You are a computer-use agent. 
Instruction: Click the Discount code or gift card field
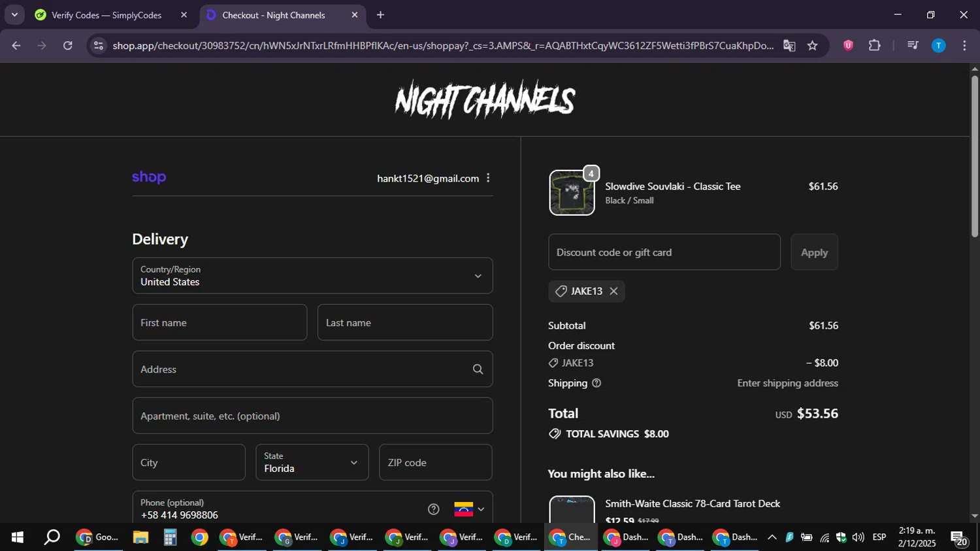pyautogui.click(x=664, y=252)
